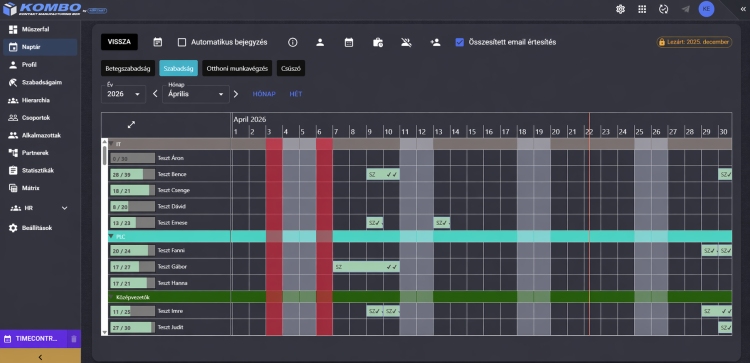Open Alkalmazottak in sidebar
Viewport: 750px width, 363px height.
40,135
